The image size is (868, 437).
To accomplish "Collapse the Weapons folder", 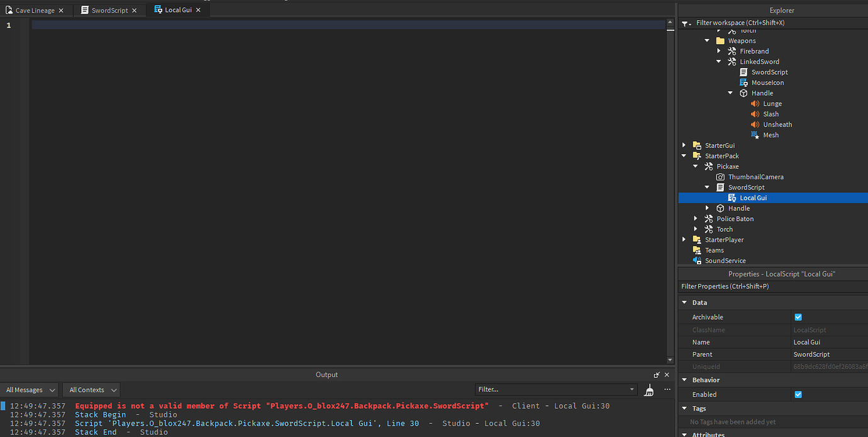I will tap(708, 41).
